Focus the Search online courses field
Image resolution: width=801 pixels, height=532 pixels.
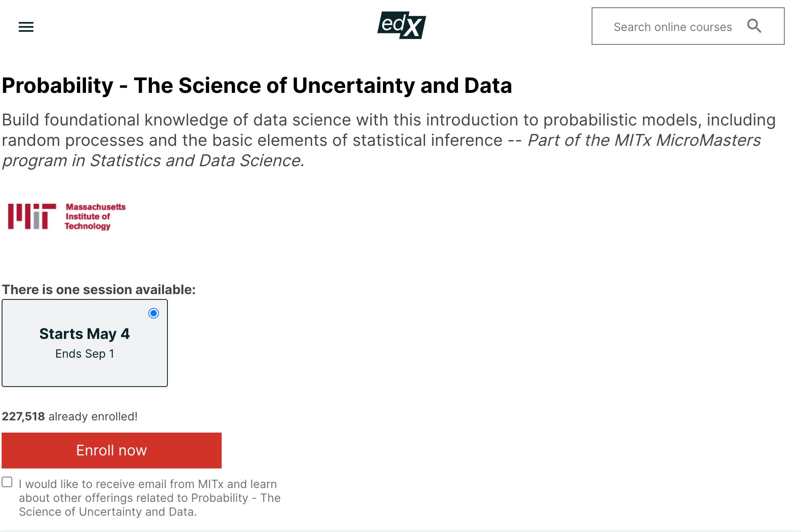point(672,27)
